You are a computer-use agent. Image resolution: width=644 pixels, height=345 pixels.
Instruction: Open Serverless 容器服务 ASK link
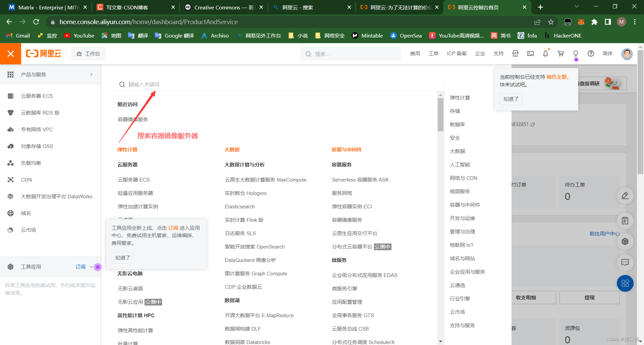pos(360,180)
